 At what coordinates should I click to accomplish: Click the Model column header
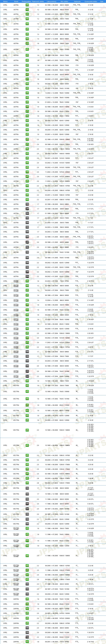(16, 1)
